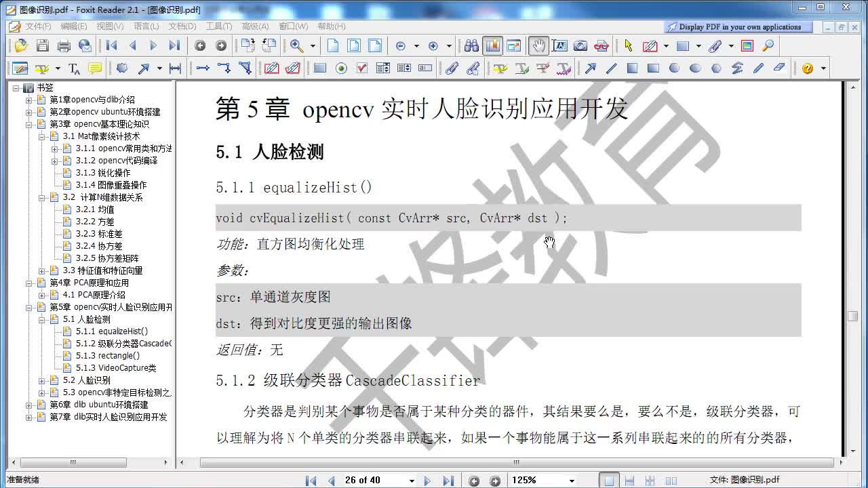Open the 文件(F) menu
868x488 pixels.
pyautogui.click(x=38, y=26)
